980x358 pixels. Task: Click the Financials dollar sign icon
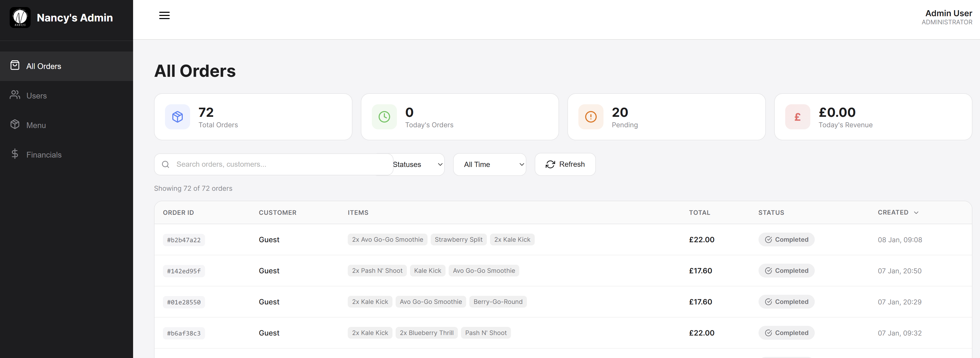click(15, 154)
